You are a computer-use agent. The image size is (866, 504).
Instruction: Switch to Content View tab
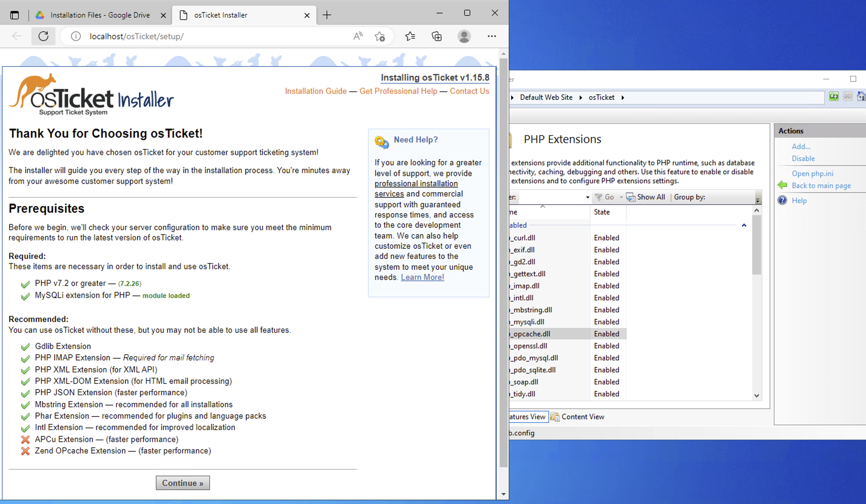coord(578,417)
